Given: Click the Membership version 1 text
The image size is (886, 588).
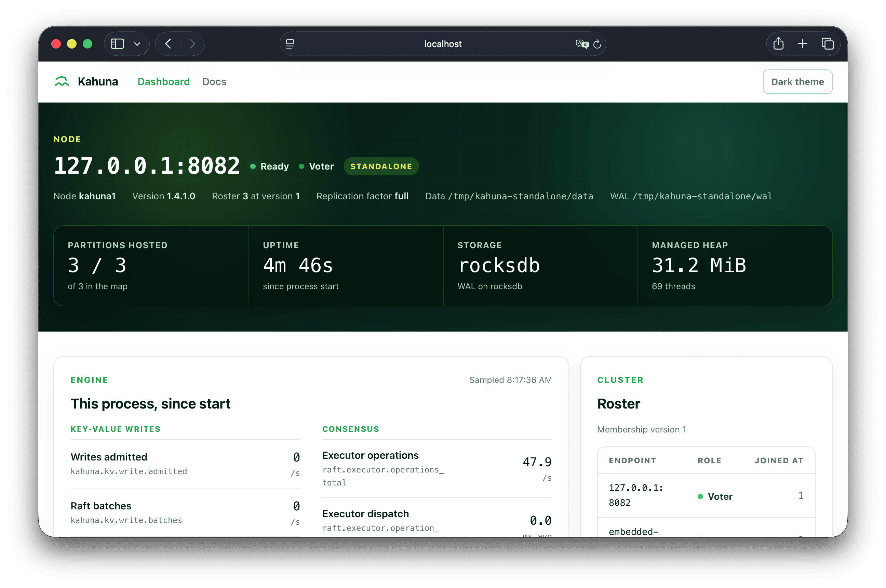Looking at the screenshot, I should 642,429.
